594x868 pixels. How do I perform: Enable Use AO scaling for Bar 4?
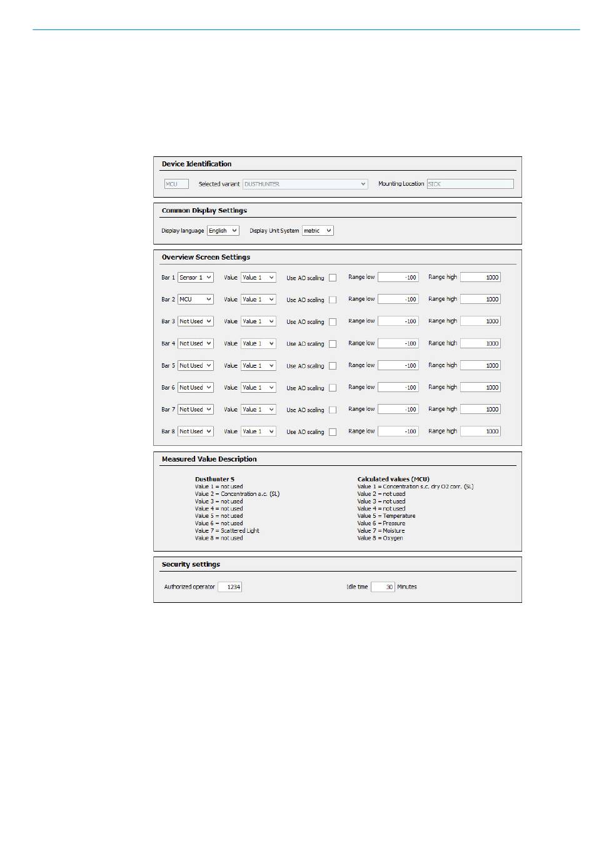(x=333, y=344)
